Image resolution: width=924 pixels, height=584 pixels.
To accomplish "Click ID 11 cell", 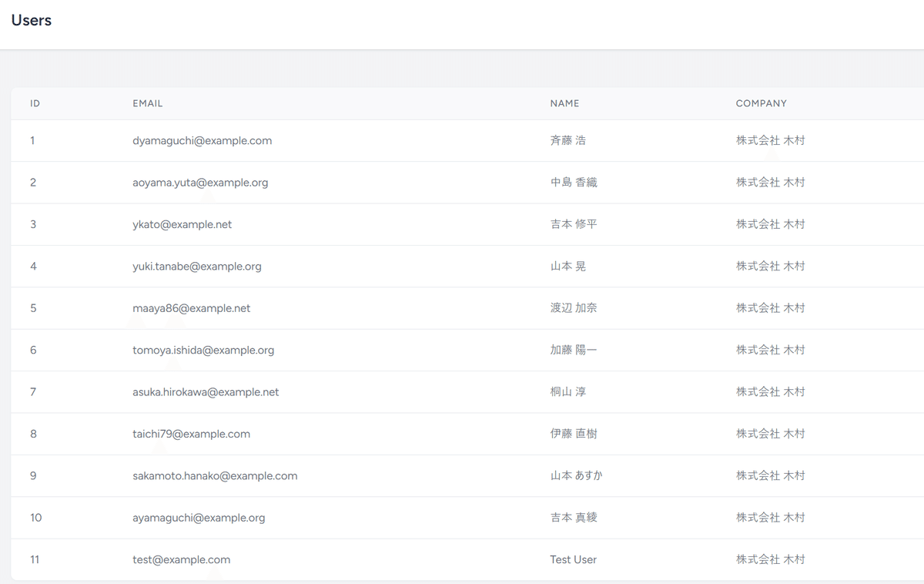I will pos(35,559).
